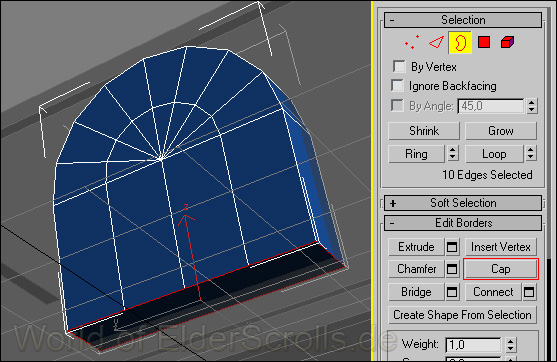Image resolution: width=557 pixels, height=362 pixels.
Task: Select Vertex sub-object level icon
Action: pos(412,42)
